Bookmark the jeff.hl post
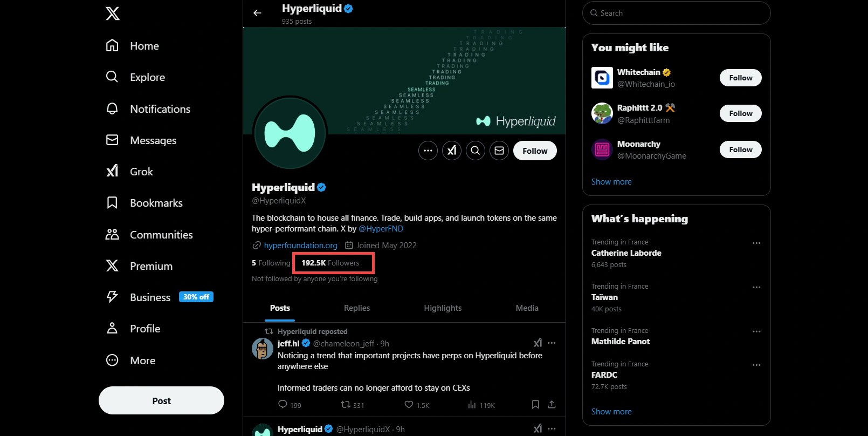This screenshot has width=868, height=436. pos(535,405)
